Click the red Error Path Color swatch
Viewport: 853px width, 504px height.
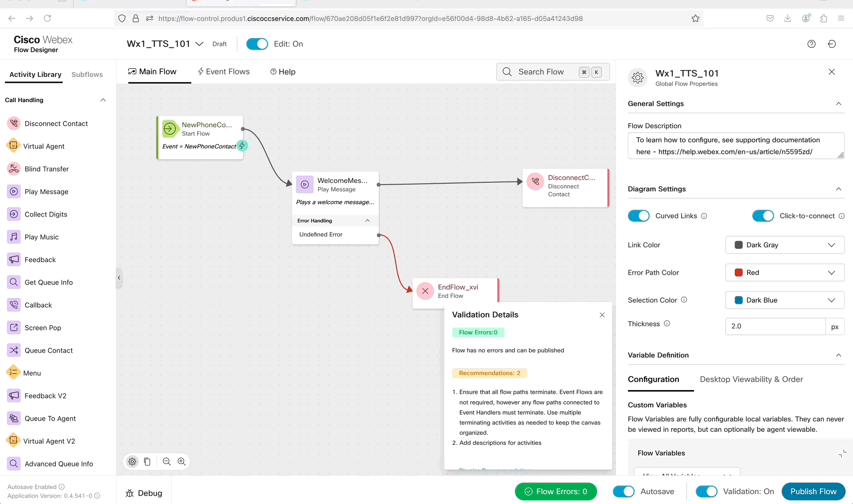[x=738, y=273]
